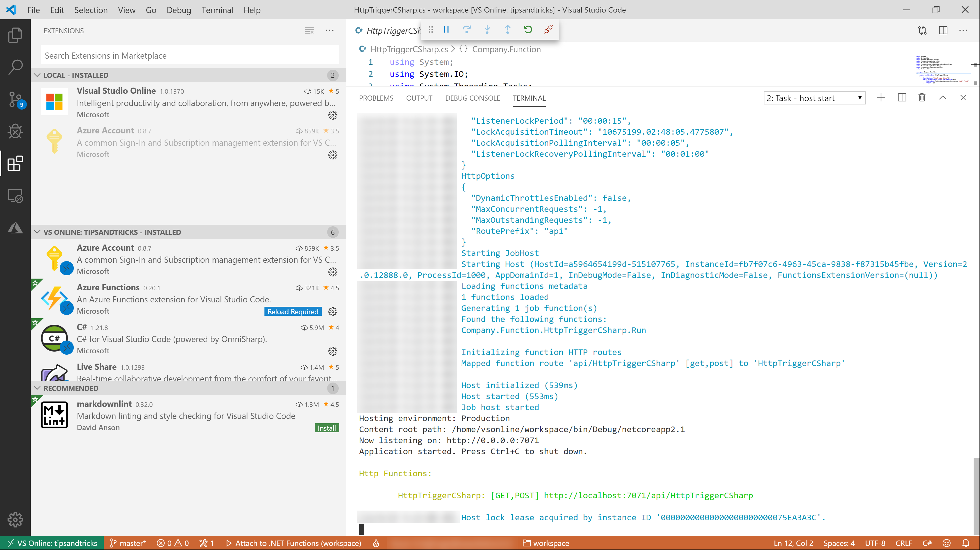The image size is (980, 550).
Task: Switch to the OUTPUT tab
Action: [x=419, y=98]
